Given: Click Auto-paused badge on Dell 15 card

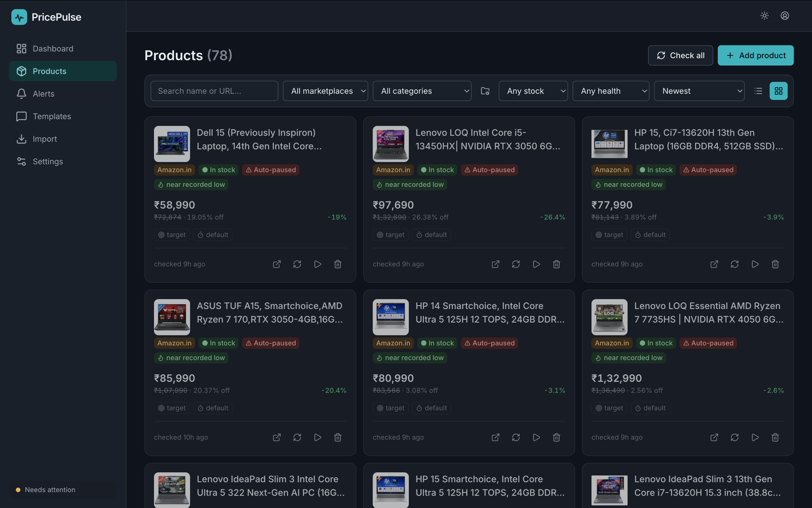Looking at the screenshot, I should click(271, 170).
